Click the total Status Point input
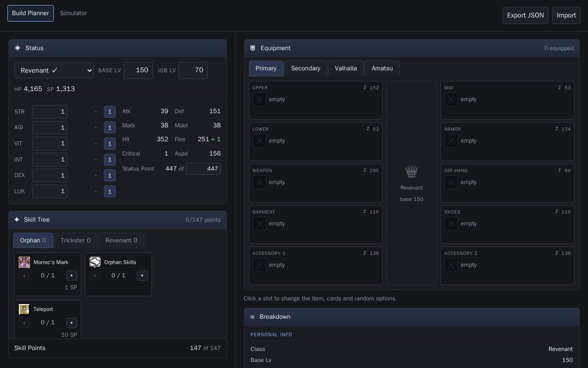 (203, 169)
